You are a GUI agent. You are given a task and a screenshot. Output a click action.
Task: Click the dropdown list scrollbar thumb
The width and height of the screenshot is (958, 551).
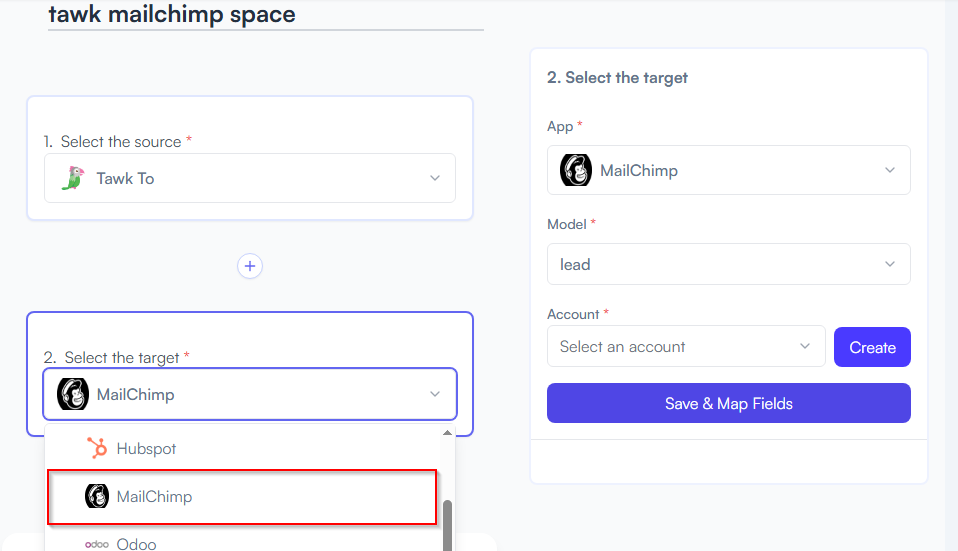coord(447,525)
